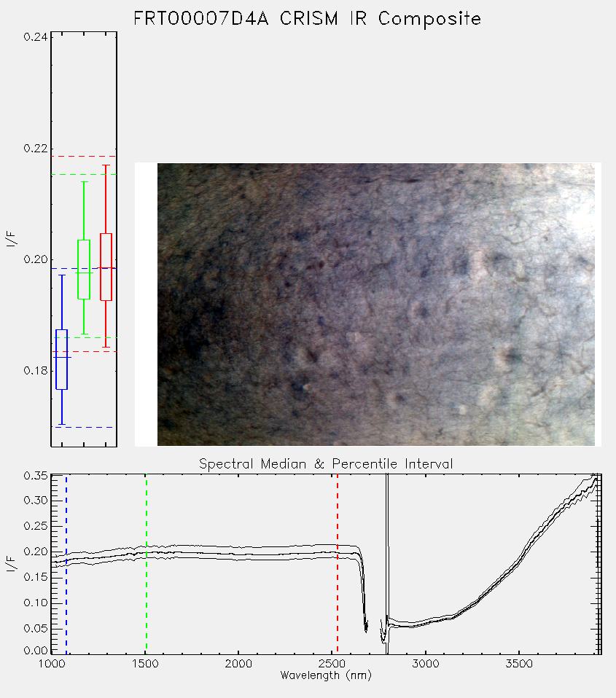Viewport: 616px width, 698px height.
Task: Click the green box in boxplot
Action: pyautogui.click(x=84, y=270)
